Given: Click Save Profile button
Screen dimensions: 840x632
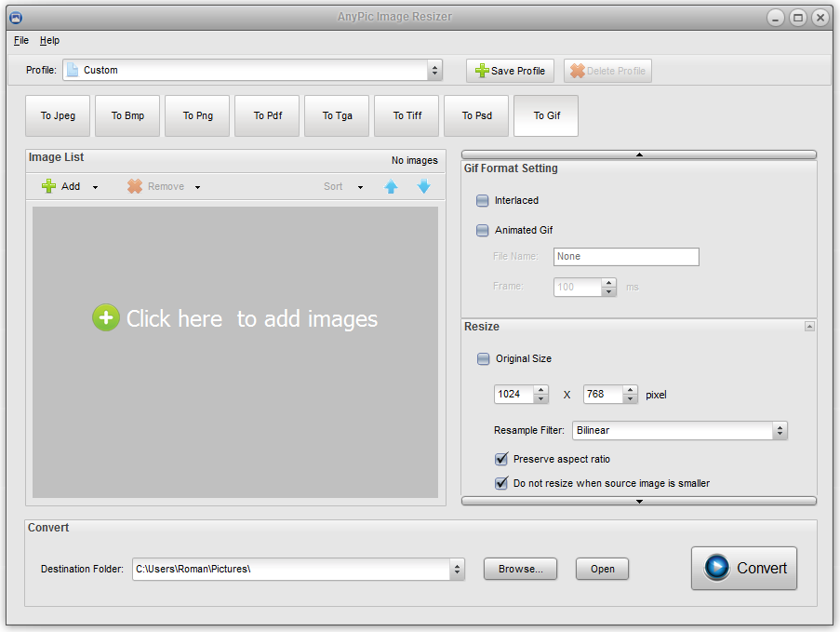Looking at the screenshot, I should (510, 71).
